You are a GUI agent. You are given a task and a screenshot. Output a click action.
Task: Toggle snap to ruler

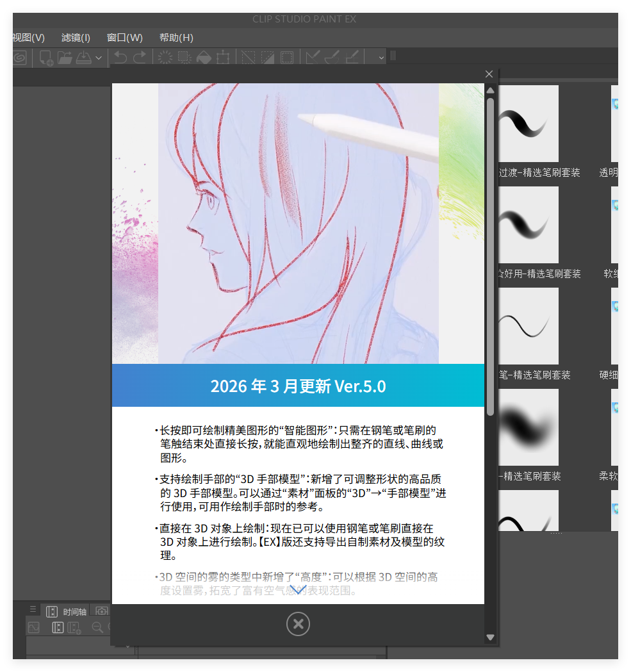[313, 58]
